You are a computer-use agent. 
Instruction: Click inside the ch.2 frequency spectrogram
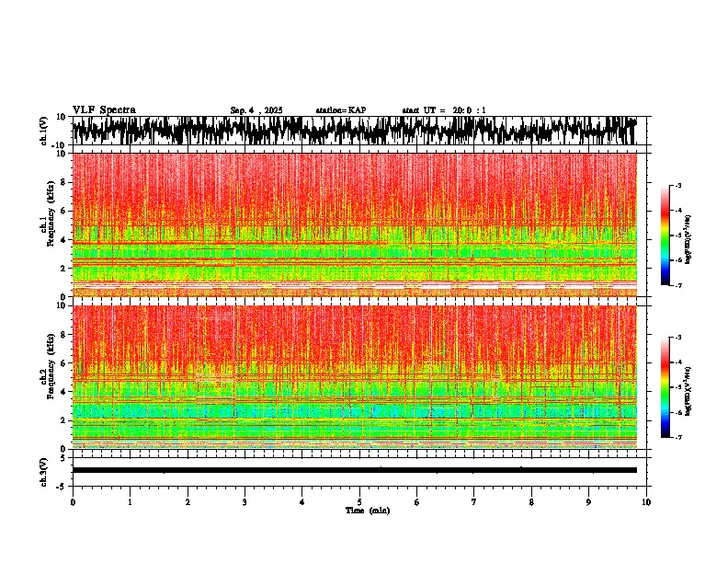tap(354, 377)
